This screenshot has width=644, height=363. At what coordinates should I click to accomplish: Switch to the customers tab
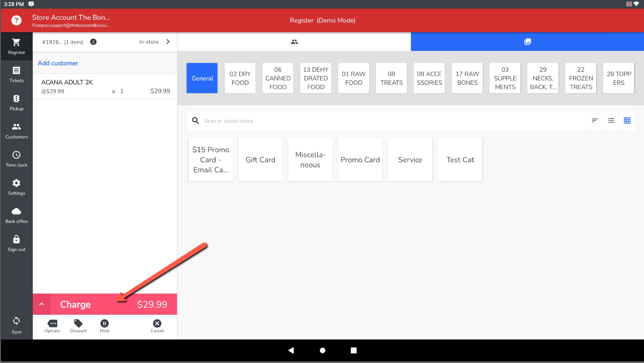coord(294,42)
